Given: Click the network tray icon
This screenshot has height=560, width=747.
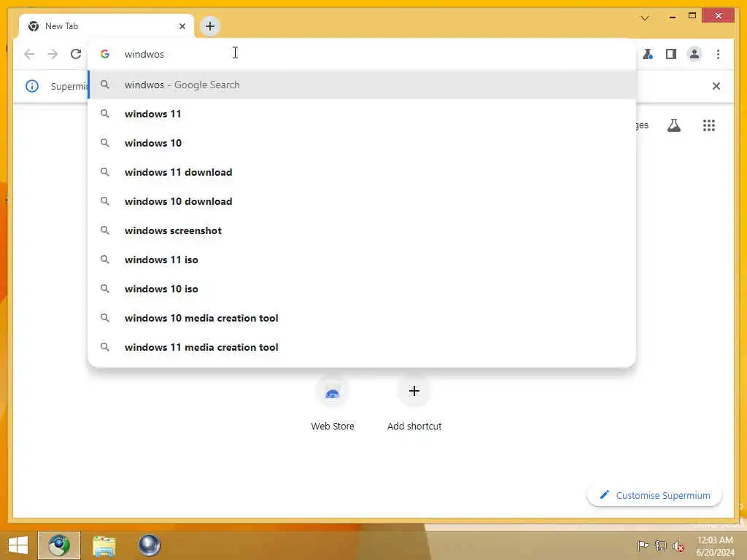Looking at the screenshot, I should tap(660, 545).
